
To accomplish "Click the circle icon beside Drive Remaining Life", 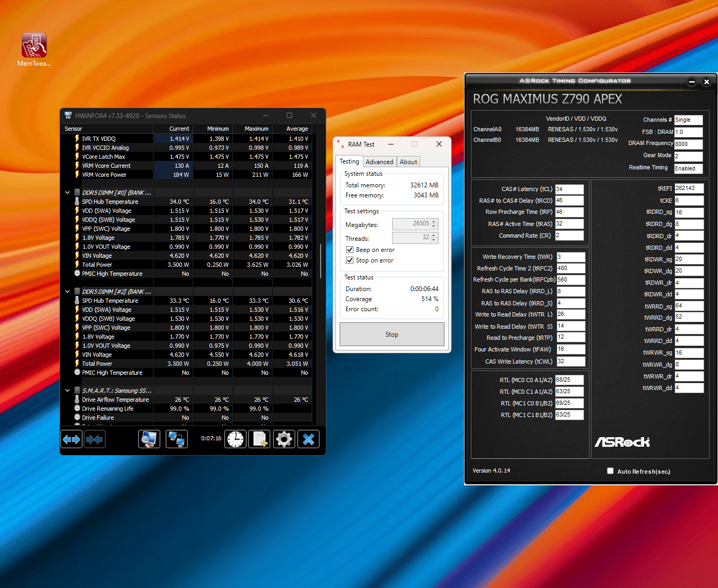I will (x=77, y=409).
